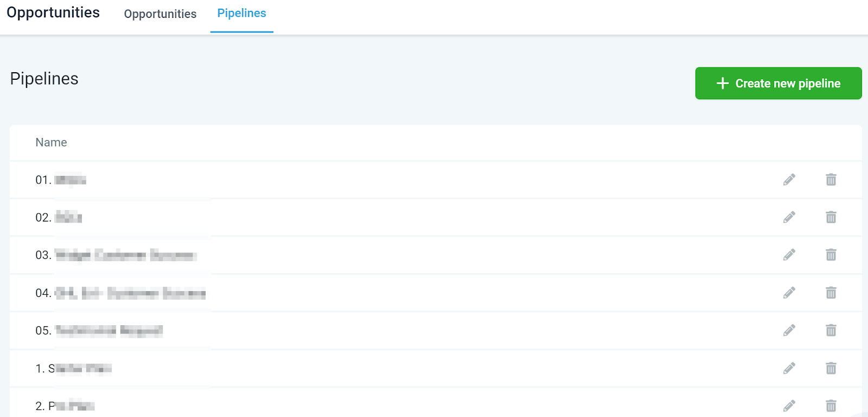Viewport: 868px width, 417px height.
Task: Click the pencil icon for pipeline 1. S
Action: pyautogui.click(x=789, y=368)
